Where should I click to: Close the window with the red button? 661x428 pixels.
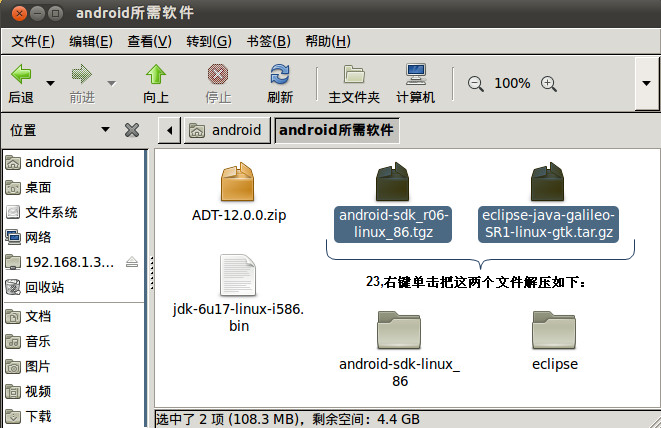(x=19, y=13)
